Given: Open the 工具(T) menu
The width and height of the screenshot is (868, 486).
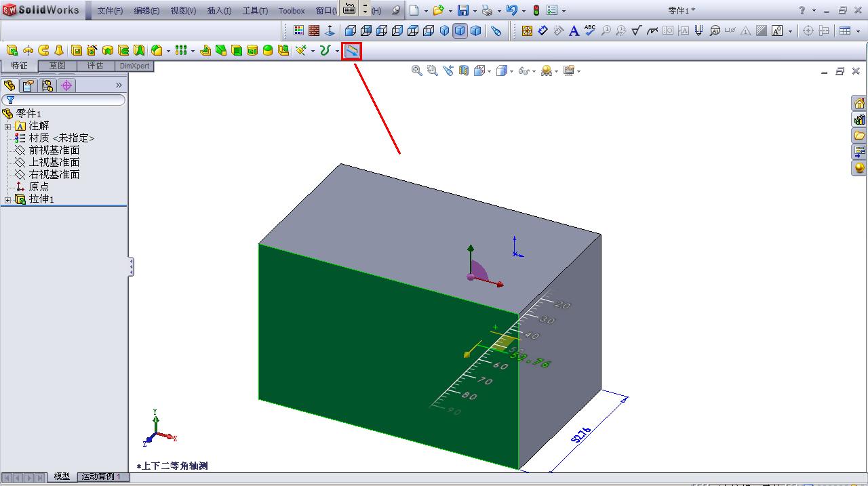Looking at the screenshot, I should click(255, 11).
